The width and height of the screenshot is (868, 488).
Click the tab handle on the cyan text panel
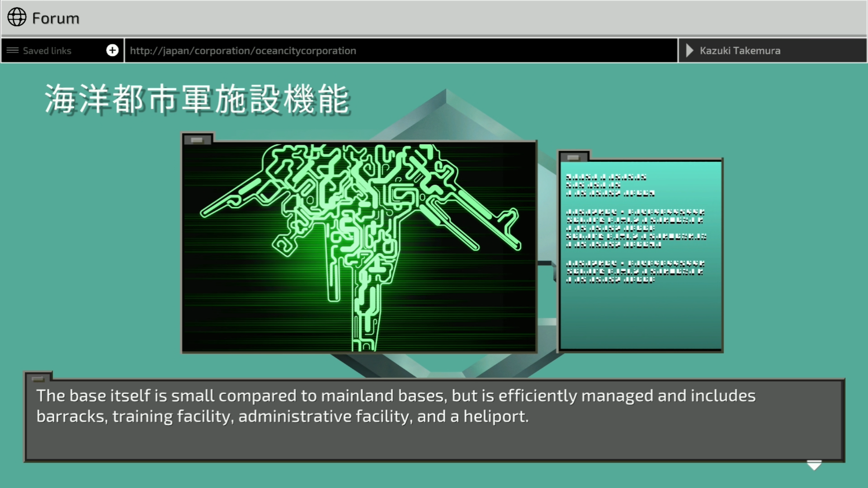click(573, 157)
